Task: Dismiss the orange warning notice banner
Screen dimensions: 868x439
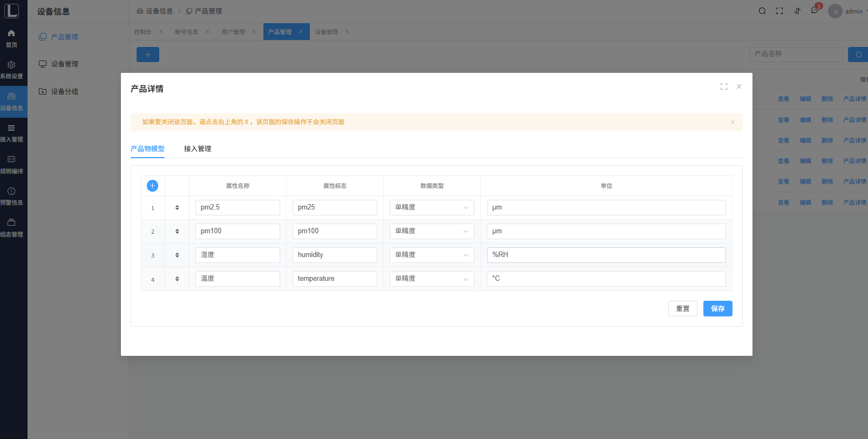Action: 733,122
